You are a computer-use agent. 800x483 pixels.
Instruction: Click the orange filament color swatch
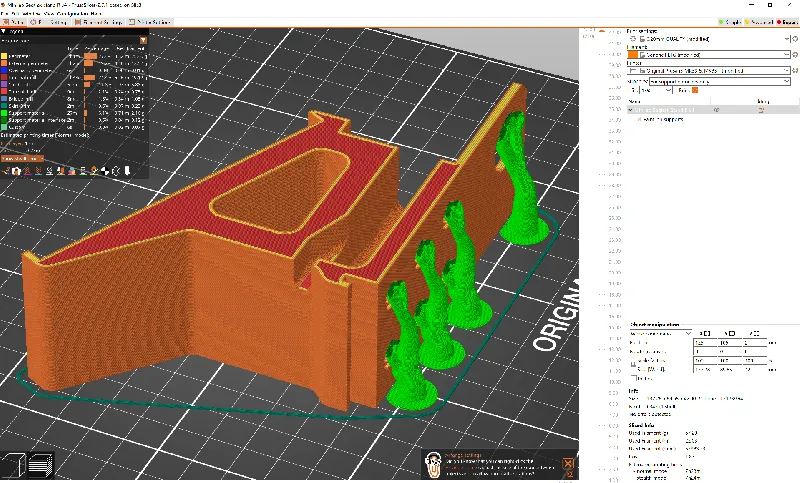click(x=633, y=55)
